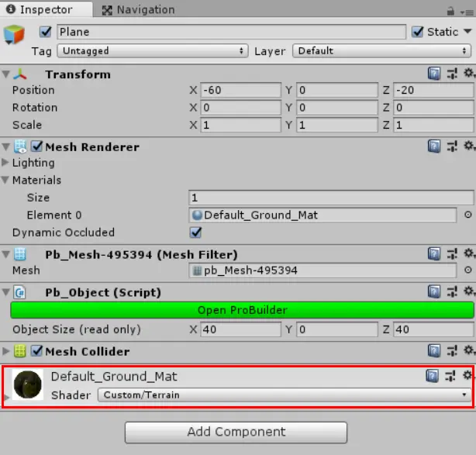The image size is (476, 455).
Task: Open Mesh Collider help reference
Action: click(434, 350)
